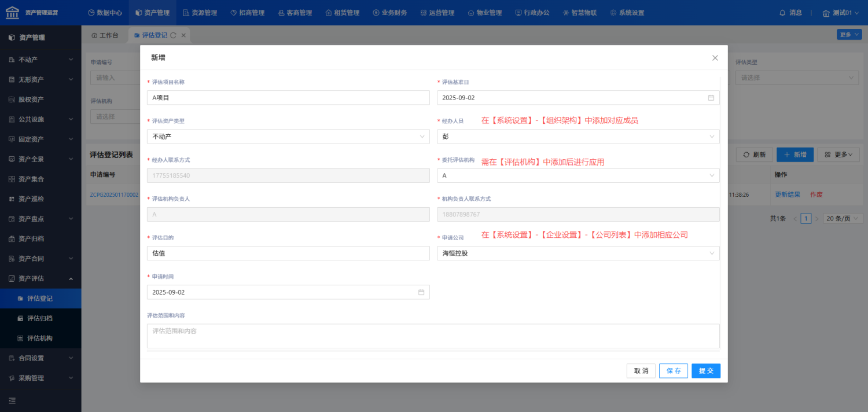Image resolution: width=868 pixels, height=412 pixels.
Task: Click the 评估基准日 date field
Action: click(x=578, y=98)
